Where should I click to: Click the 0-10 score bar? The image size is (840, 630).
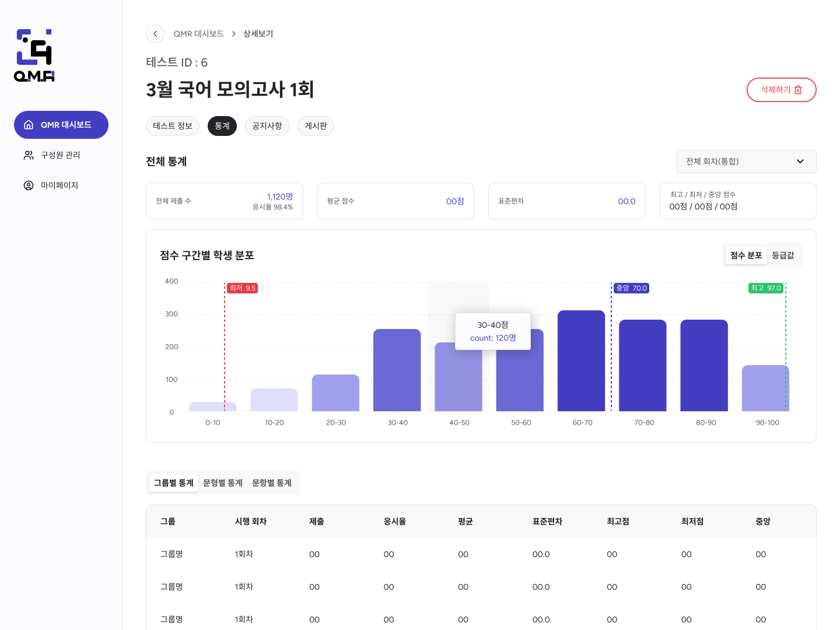(x=213, y=407)
